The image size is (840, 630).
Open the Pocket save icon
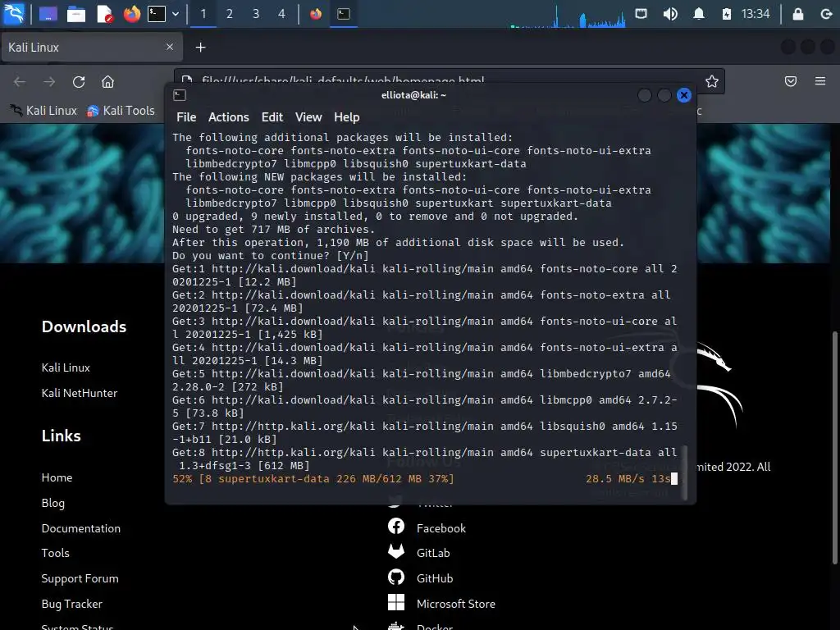pyautogui.click(x=791, y=81)
